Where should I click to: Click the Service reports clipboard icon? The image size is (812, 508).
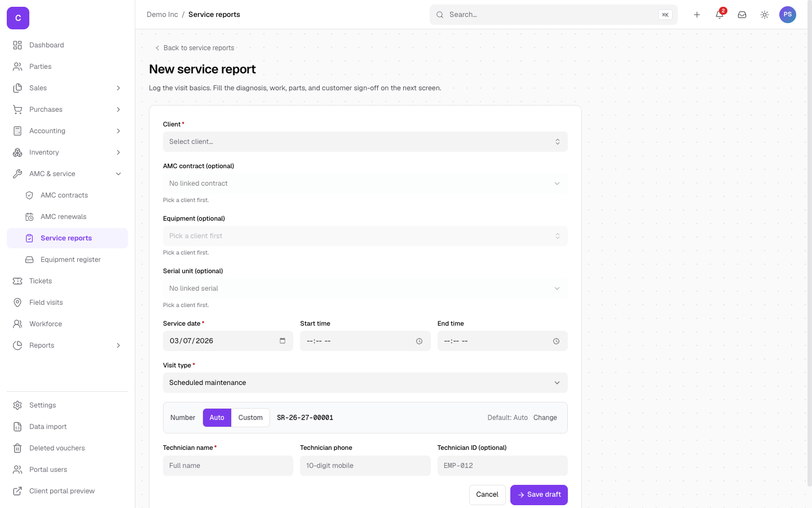click(29, 238)
